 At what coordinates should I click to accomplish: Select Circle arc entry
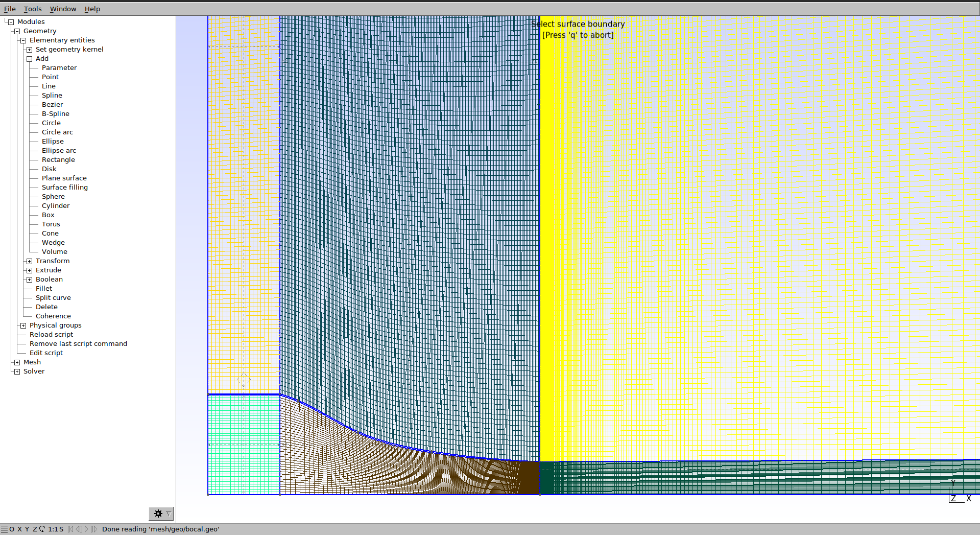(57, 132)
